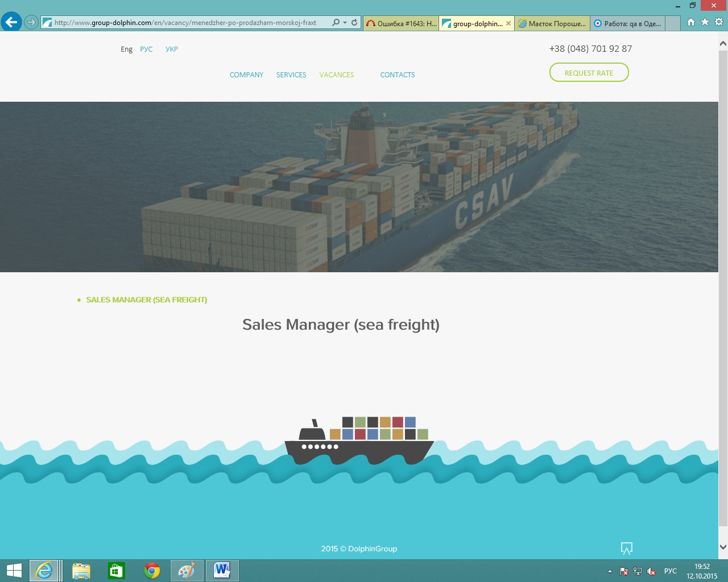Switch to the Ошибка #1643 tab
728x582 pixels.
pos(401,23)
